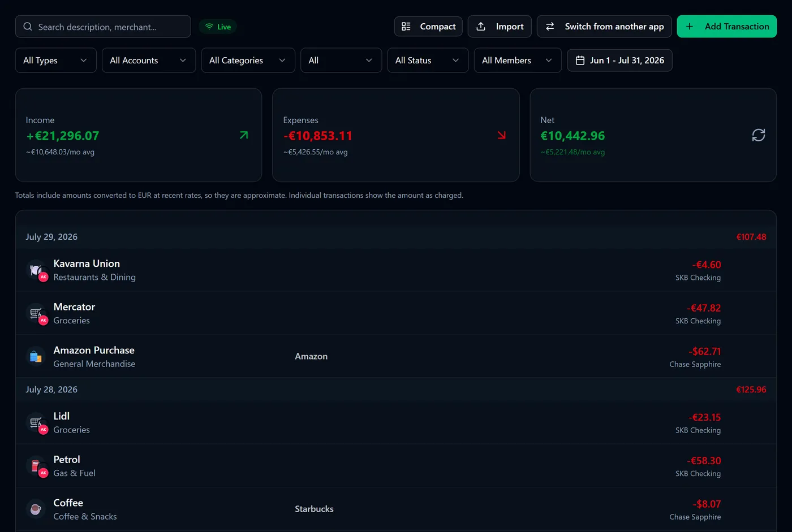Click the -€47.82 amount

(704, 308)
